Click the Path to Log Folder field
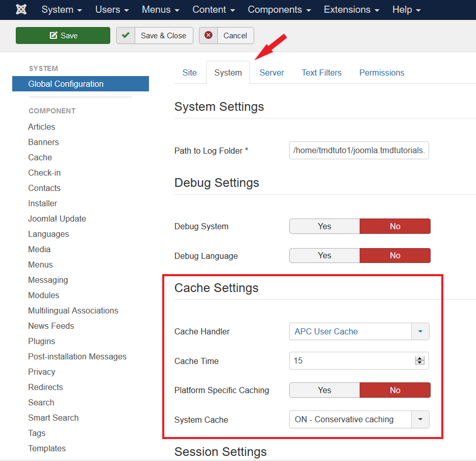Image resolution: width=476 pixels, height=461 pixels. coord(359,151)
